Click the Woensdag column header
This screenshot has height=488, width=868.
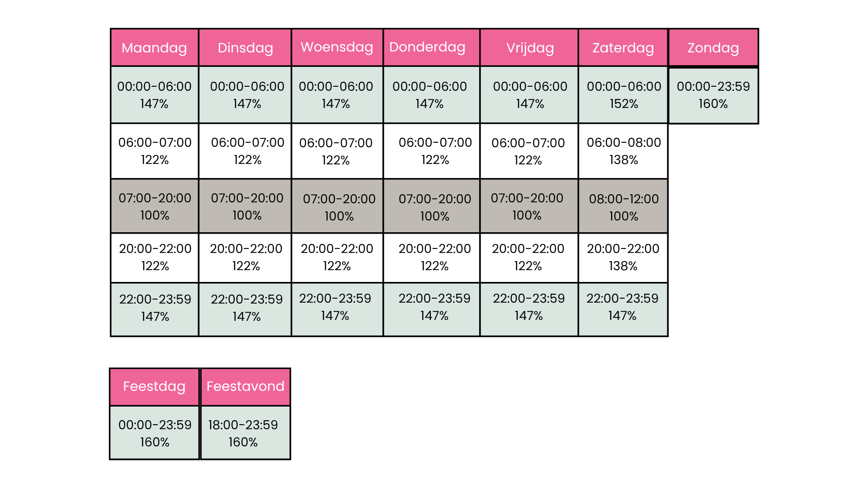(x=337, y=47)
